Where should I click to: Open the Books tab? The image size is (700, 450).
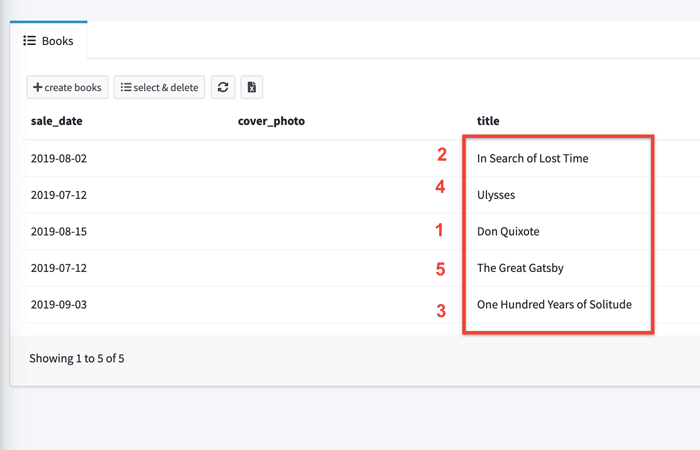(x=49, y=41)
